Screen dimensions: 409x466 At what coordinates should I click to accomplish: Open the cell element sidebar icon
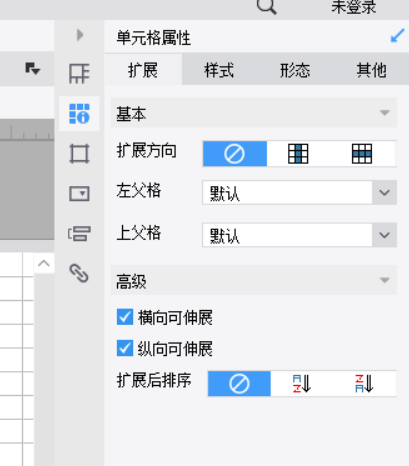(x=79, y=73)
